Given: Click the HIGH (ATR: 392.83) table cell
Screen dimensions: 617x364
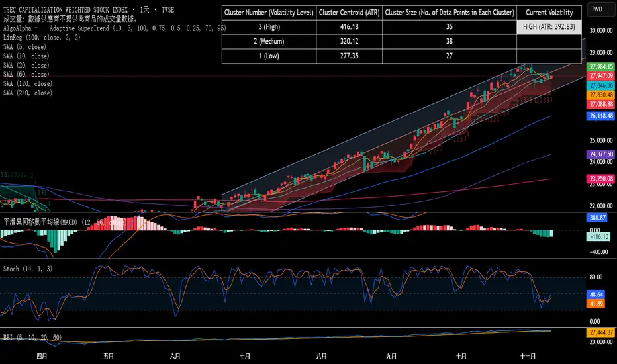Looking at the screenshot, I should coord(549,26).
